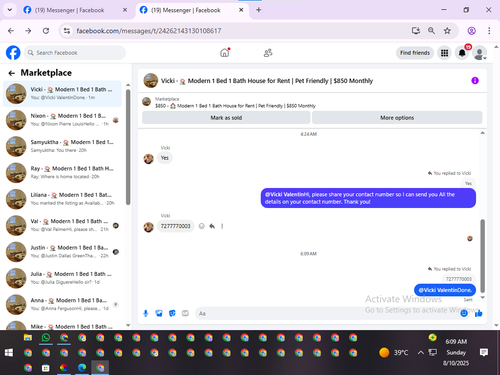This screenshot has height=375, width=500.
Task: Click conversation list scroll down arrow
Action: click(x=128, y=325)
